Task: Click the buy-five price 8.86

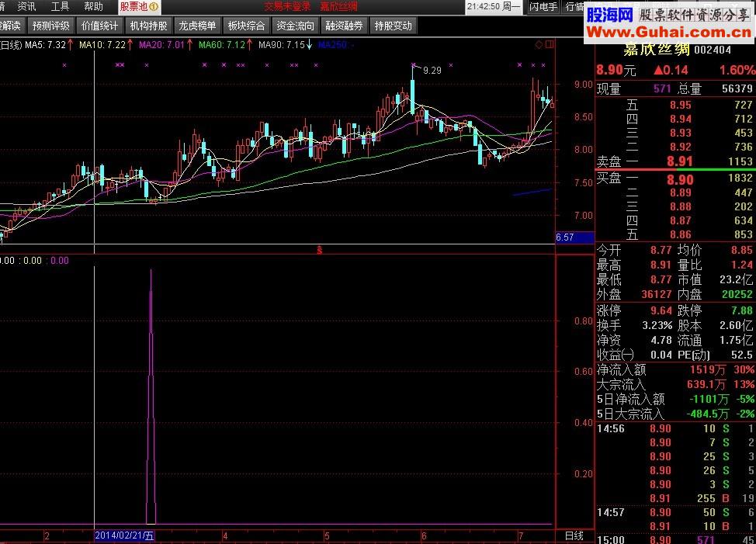Action: coord(680,234)
